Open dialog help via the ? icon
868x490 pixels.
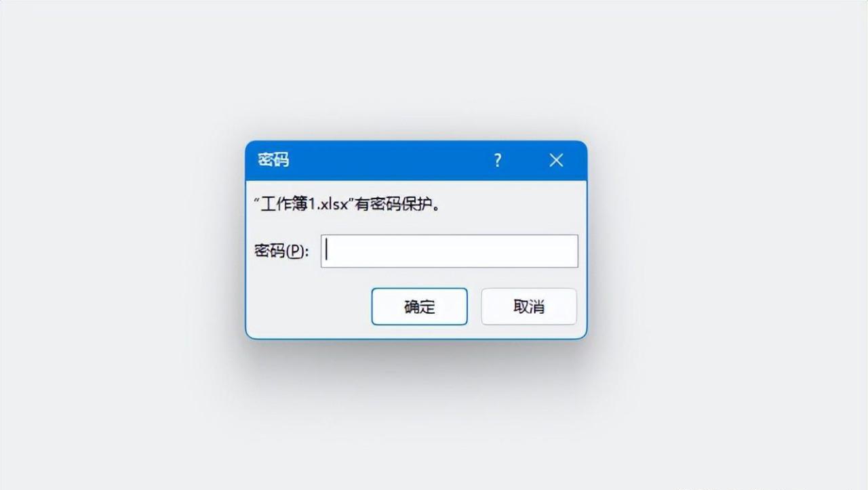498,161
